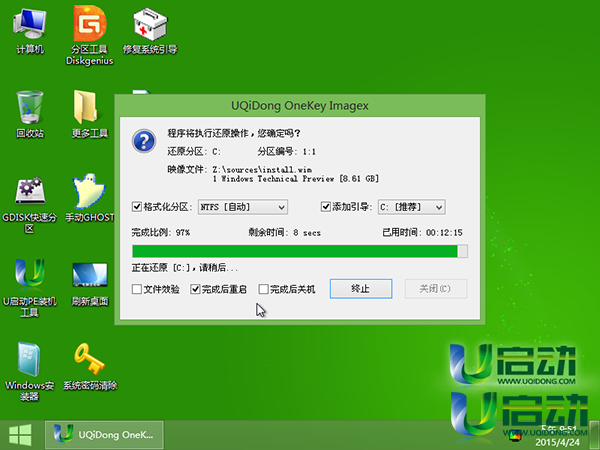The image size is (600, 450).
Task: Open the GDISK快速分区 icon
Action: 29,192
